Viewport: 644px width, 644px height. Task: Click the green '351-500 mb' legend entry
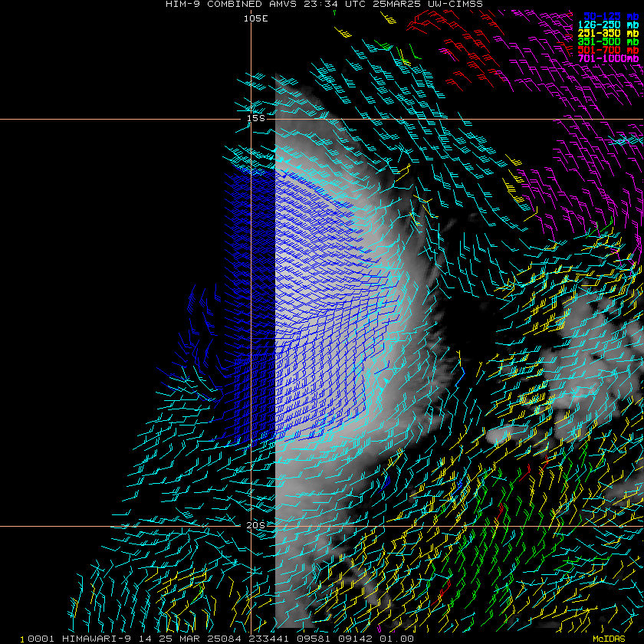coord(608,41)
